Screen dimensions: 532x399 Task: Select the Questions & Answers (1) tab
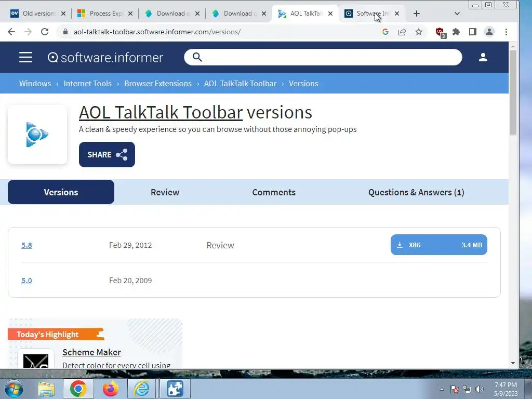416,192
